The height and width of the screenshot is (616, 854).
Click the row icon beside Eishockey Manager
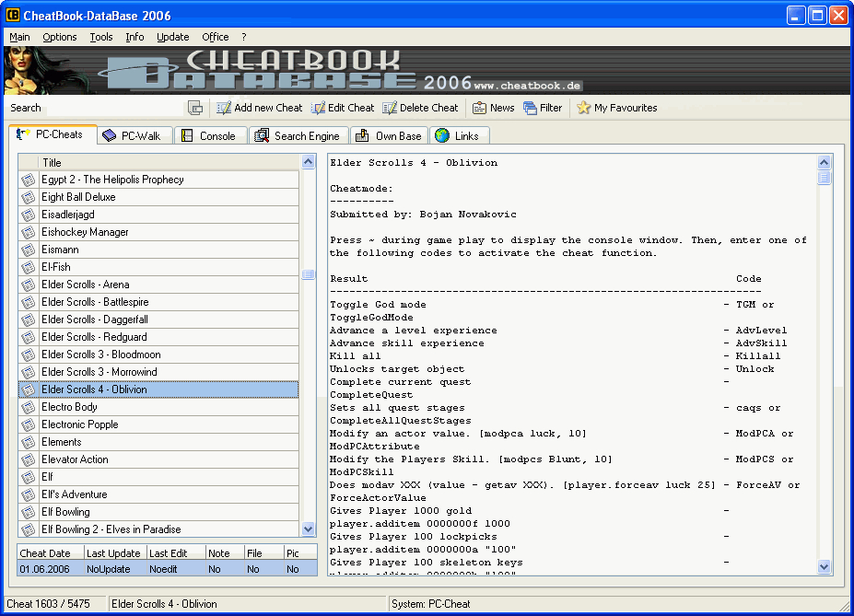(x=29, y=232)
